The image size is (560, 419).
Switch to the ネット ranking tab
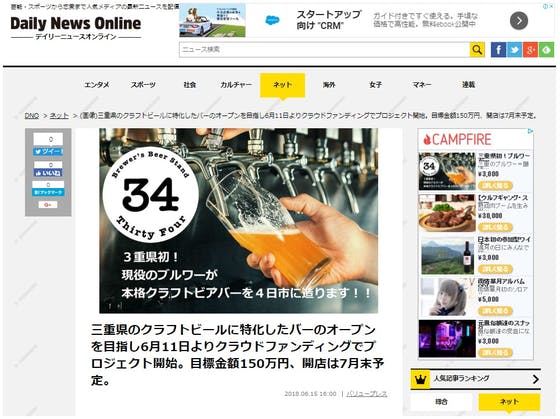click(x=509, y=402)
